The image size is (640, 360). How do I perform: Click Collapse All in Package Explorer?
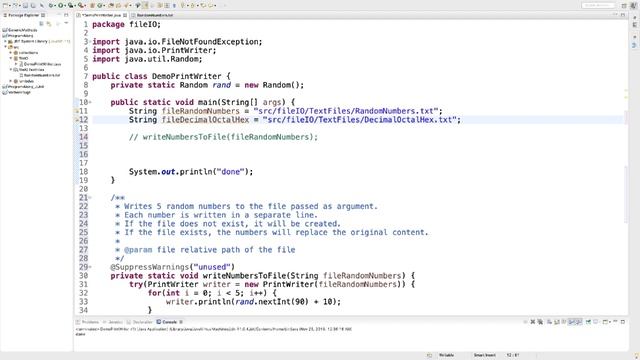41,24
